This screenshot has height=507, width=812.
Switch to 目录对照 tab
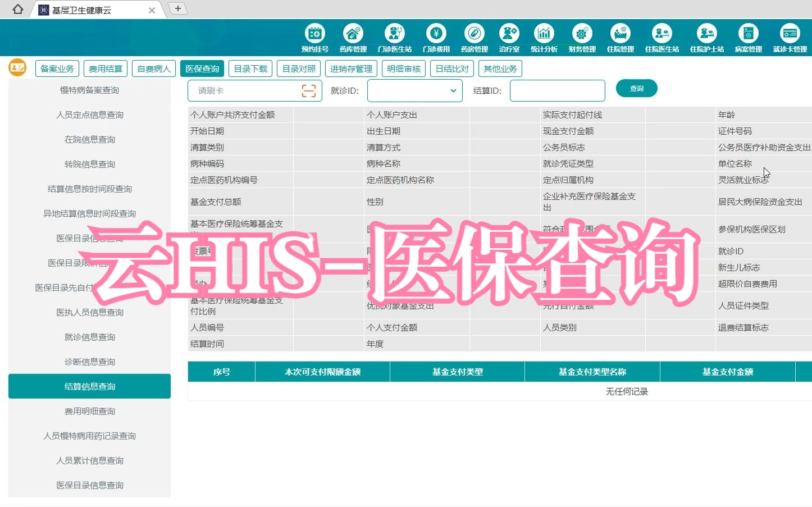point(299,68)
